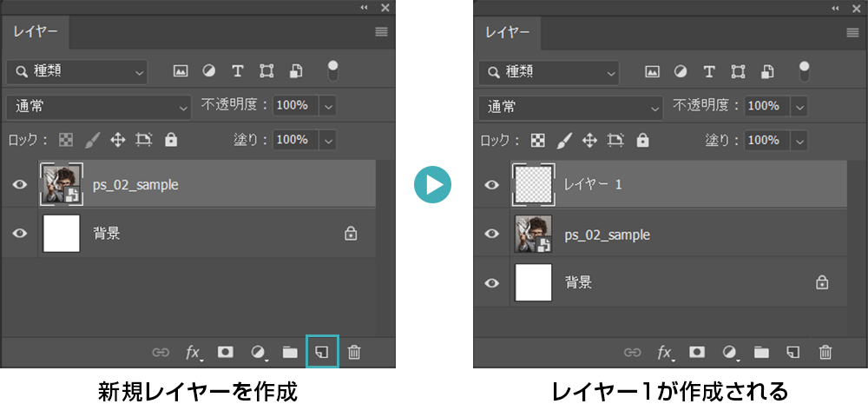Lock artboard nesting icon in left panel

click(144, 140)
